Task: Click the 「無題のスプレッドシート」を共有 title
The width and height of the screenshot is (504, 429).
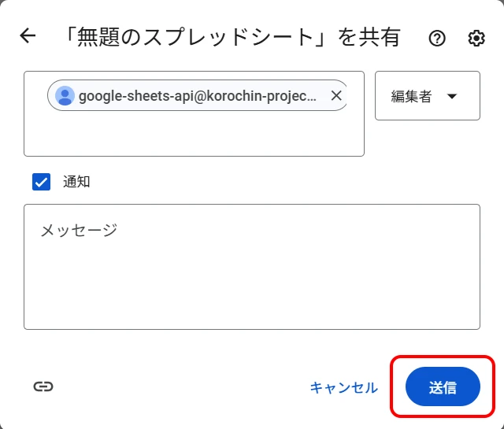Action: coord(231,37)
